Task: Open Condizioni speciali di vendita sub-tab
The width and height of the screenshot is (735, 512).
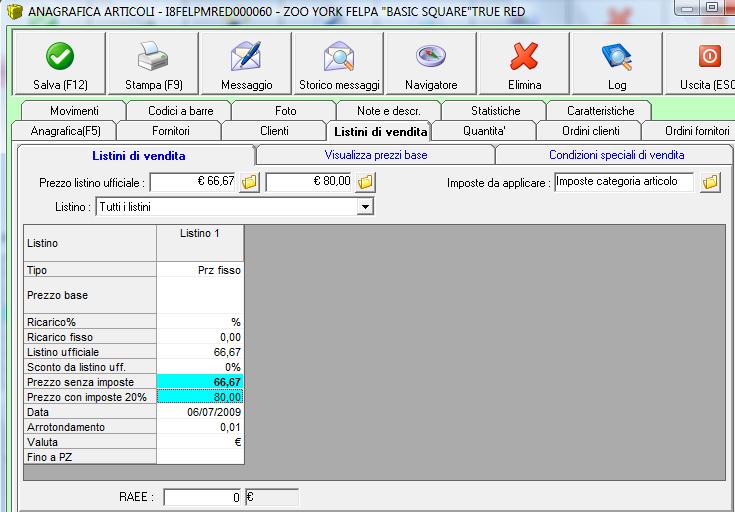Action: click(x=616, y=155)
